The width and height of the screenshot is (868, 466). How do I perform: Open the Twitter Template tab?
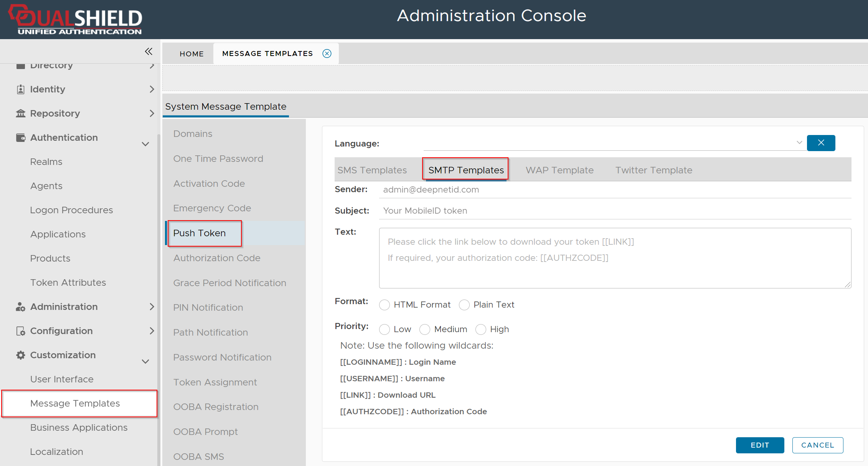653,170
